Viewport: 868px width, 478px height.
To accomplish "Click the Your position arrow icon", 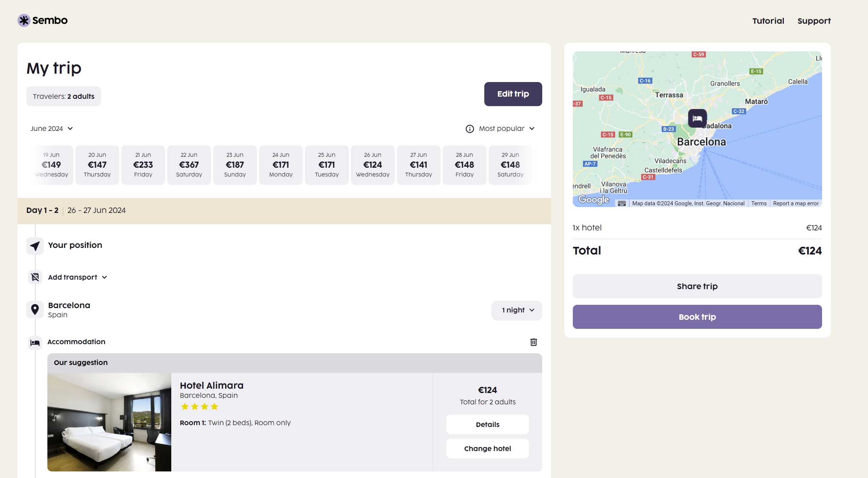I will tap(35, 246).
